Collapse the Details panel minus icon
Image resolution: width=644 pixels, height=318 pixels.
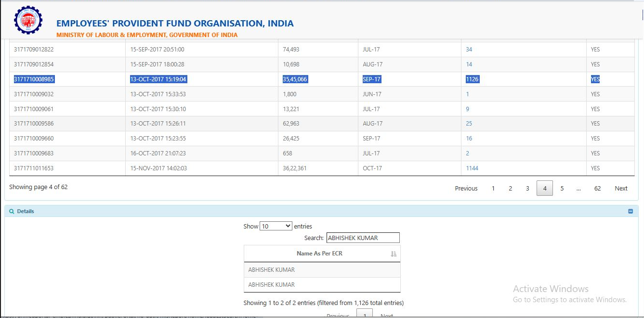click(631, 211)
